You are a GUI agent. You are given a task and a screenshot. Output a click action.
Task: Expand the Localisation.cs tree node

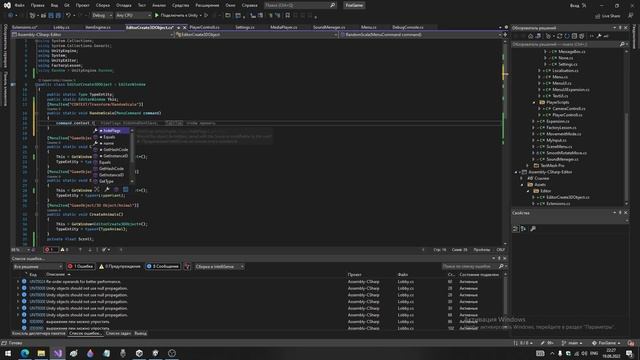[x=539, y=71]
